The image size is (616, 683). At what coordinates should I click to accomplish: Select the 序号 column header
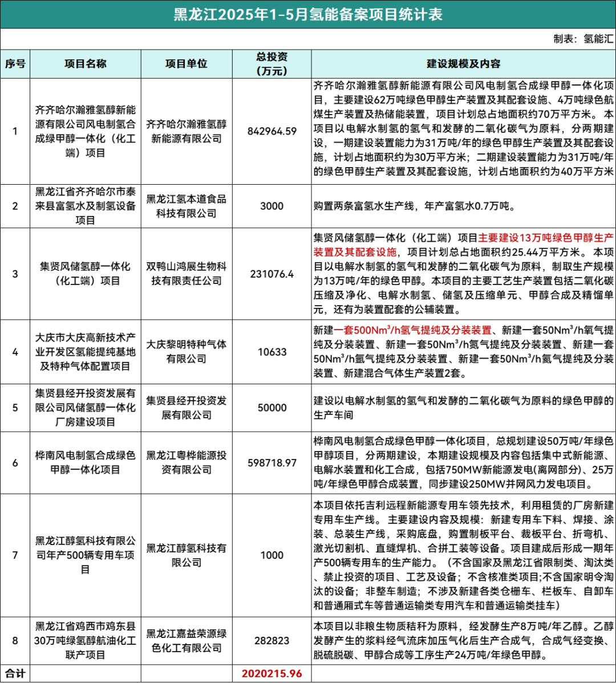[15, 63]
